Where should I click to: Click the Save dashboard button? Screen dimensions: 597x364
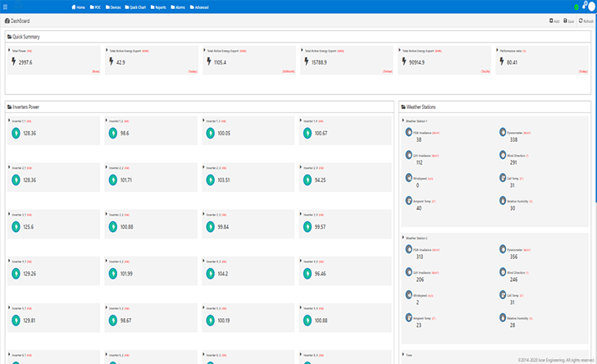(x=568, y=21)
